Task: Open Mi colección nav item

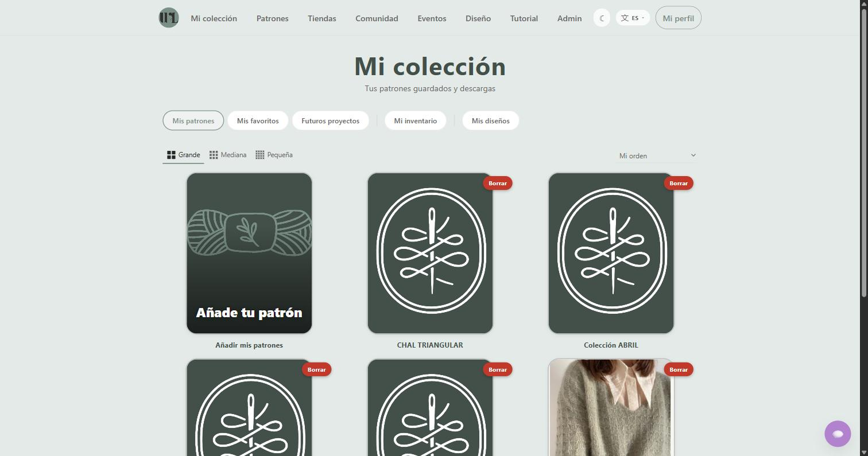Action: tap(214, 18)
